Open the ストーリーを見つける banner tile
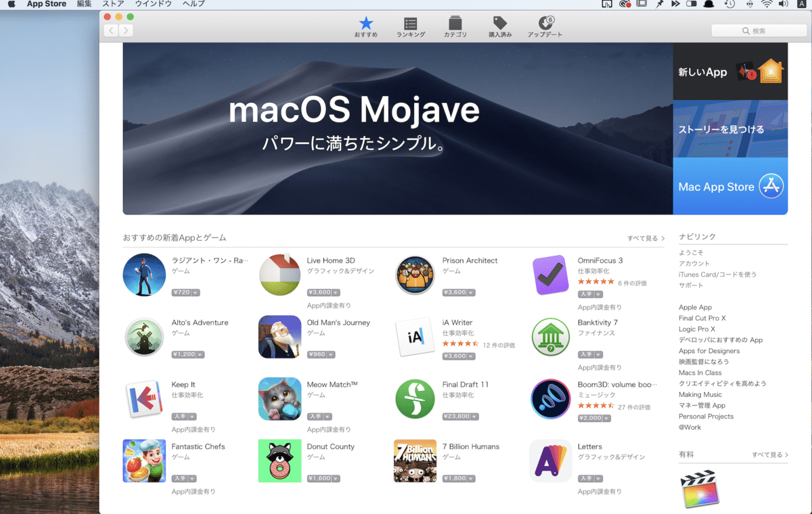 [730, 128]
